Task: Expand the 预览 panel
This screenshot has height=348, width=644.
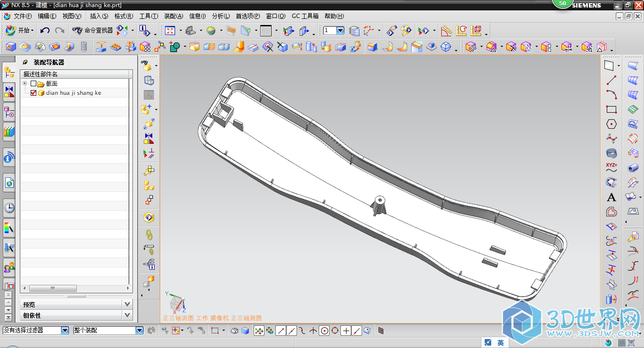Action: click(127, 305)
